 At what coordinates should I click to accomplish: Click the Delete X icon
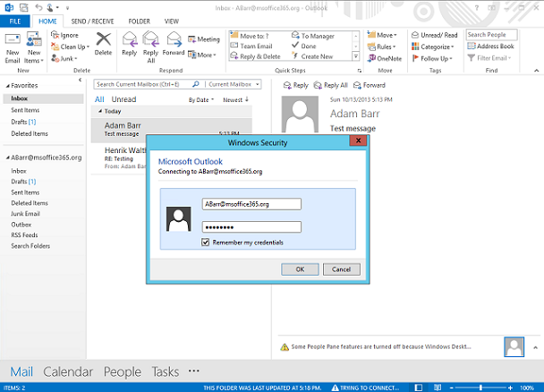coord(104,39)
